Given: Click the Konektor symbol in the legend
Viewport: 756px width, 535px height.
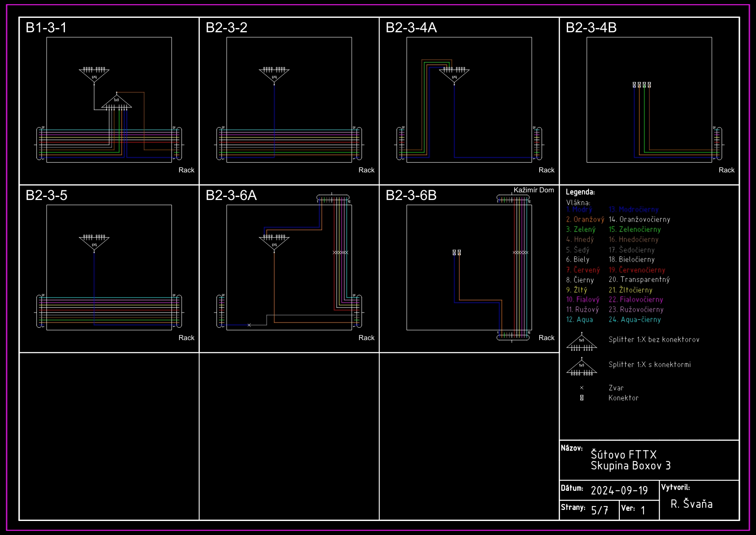Looking at the screenshot, I should point(582,398).
